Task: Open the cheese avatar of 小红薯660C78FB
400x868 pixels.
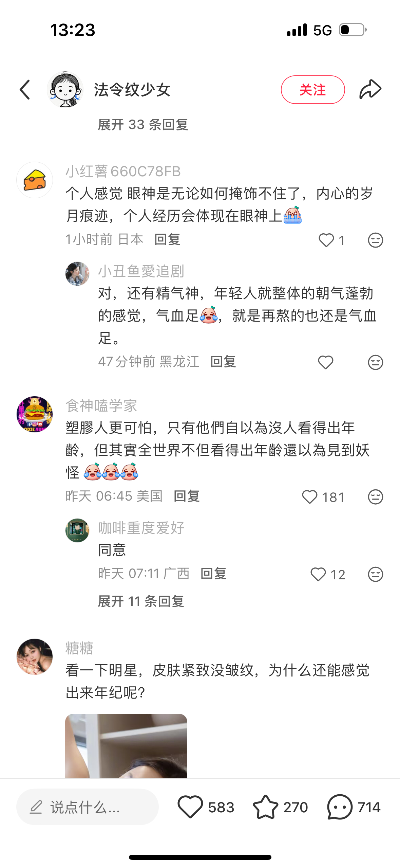Action: tap(35, 180)
